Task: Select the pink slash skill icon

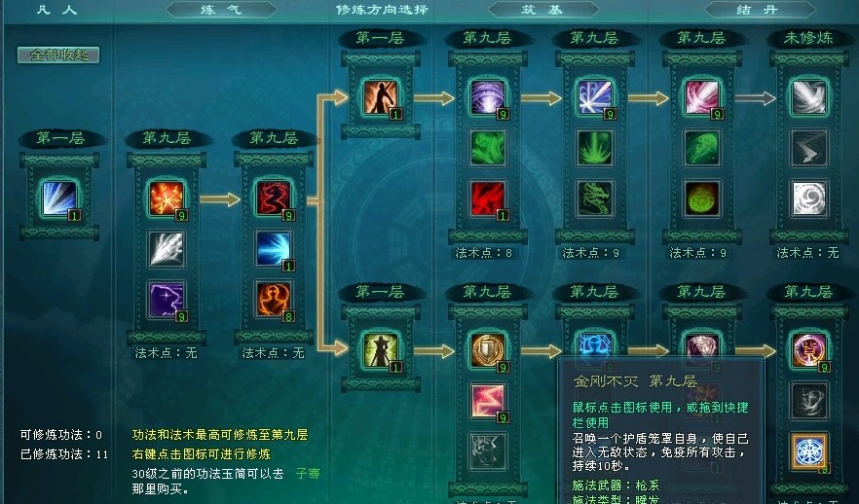Action: 702,98
